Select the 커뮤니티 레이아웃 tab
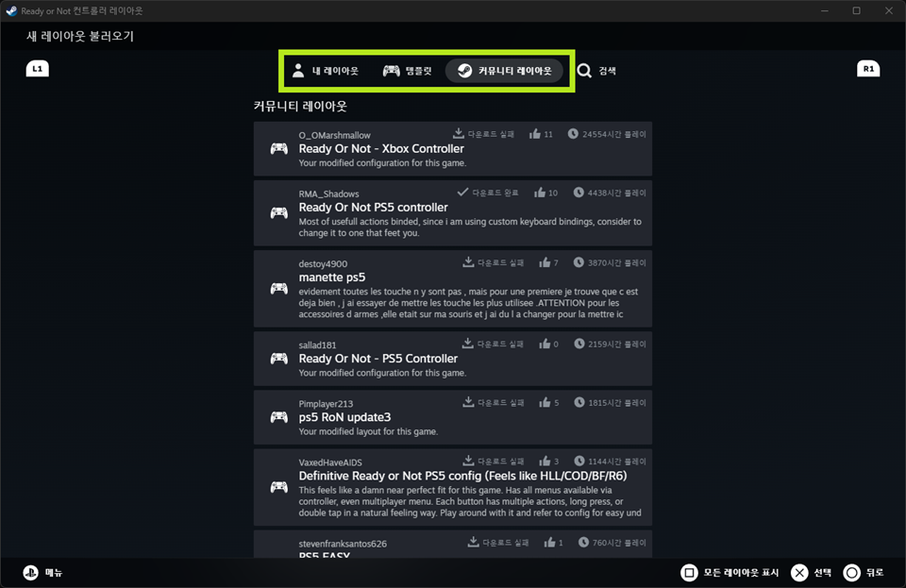 pos(504,71)
